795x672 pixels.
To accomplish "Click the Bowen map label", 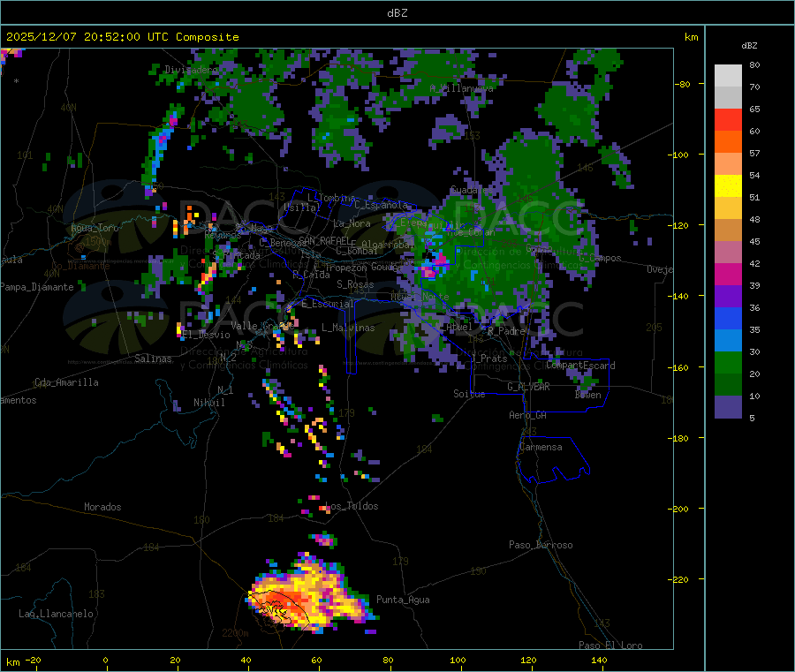I will [x=588, y=395].
